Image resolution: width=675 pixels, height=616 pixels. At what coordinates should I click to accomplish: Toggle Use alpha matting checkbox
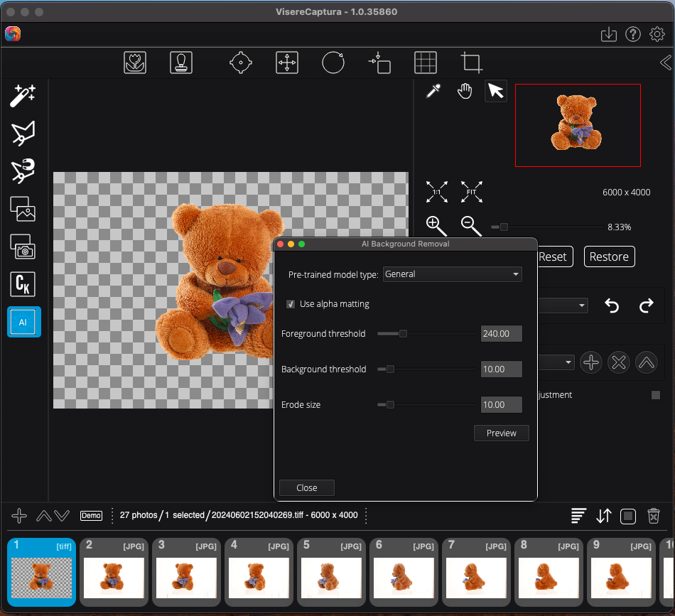(x=291, y=304)
